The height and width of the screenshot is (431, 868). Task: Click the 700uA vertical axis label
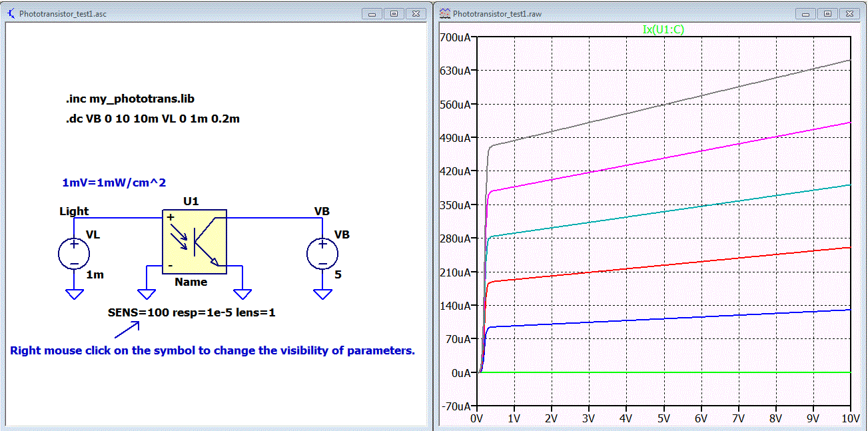(x=455, y=37)
